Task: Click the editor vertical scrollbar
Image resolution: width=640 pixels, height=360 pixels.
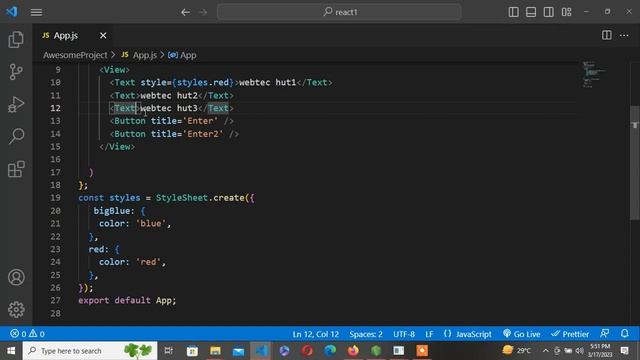Action: [x=635, y=163]
